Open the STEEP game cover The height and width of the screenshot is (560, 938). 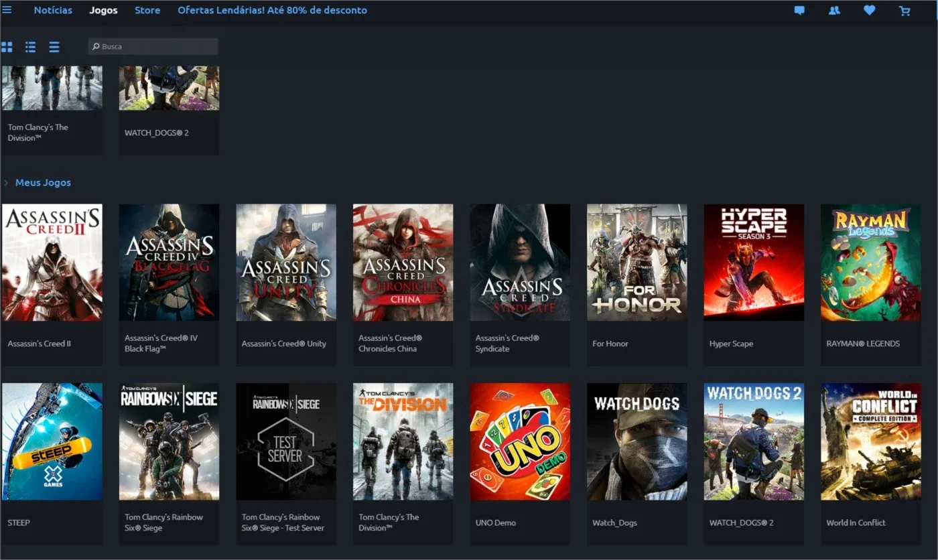tap(52, 441)
